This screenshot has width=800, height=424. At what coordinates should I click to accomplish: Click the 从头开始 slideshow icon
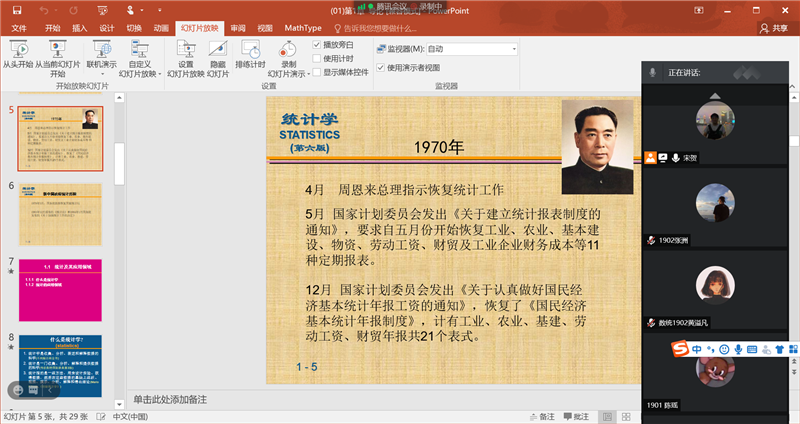click(x=17, y=49)
